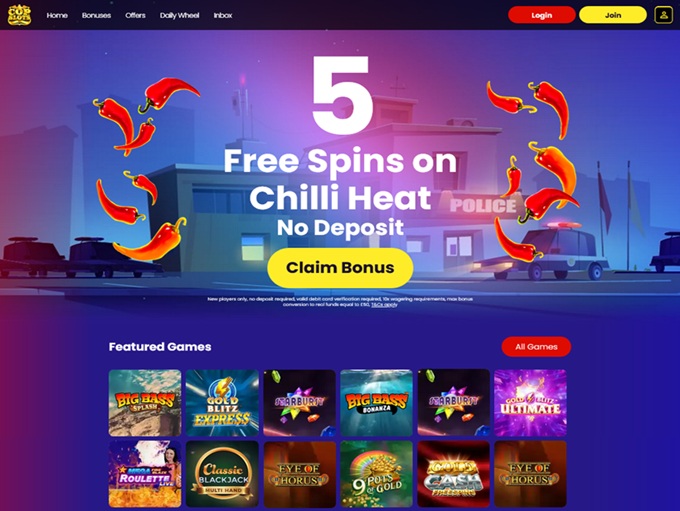Image resolution: width=680 pixels, height=511 pixels.
Task: Open the Inbox menu item
Action: [223, 15]
